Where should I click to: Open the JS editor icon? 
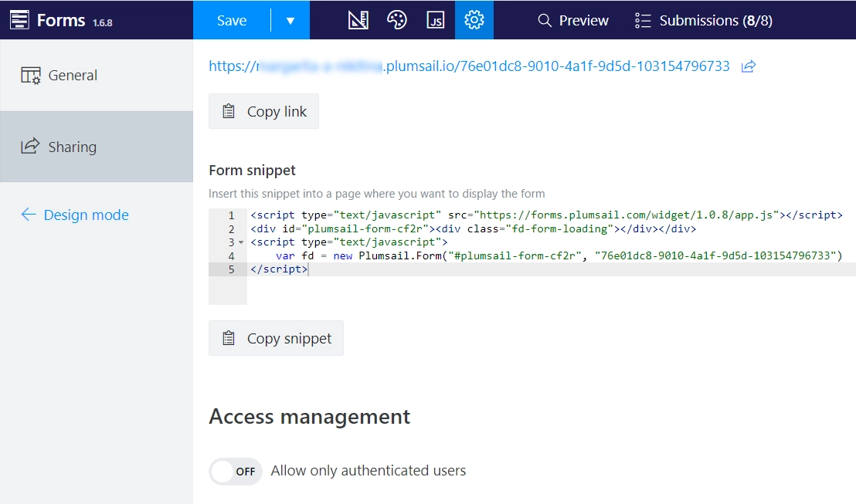[435, 20]
